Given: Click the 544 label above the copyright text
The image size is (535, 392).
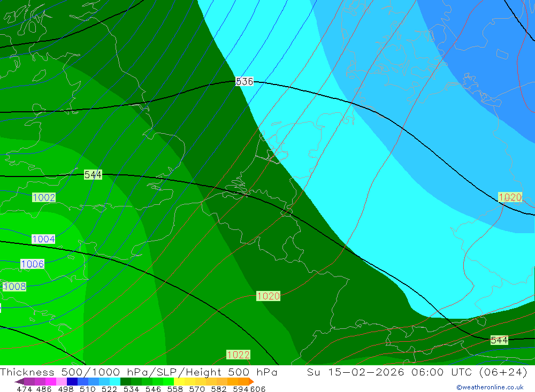Looking at the screenshot, I should [x=499, y=340].
